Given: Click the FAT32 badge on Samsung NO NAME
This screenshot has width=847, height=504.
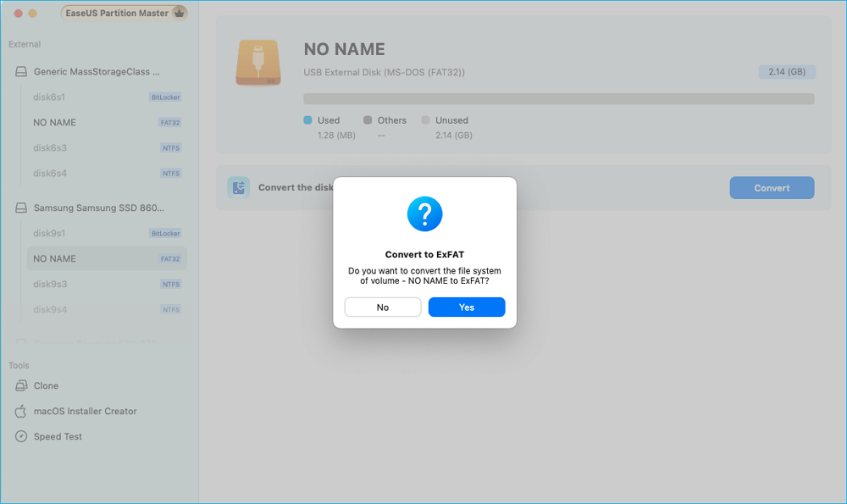Looking at the screenshot, I should 170,258.
